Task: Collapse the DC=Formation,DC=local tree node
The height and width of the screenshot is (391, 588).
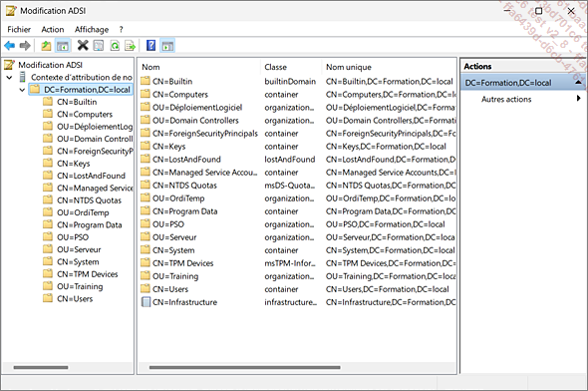Action: [22, 90]
